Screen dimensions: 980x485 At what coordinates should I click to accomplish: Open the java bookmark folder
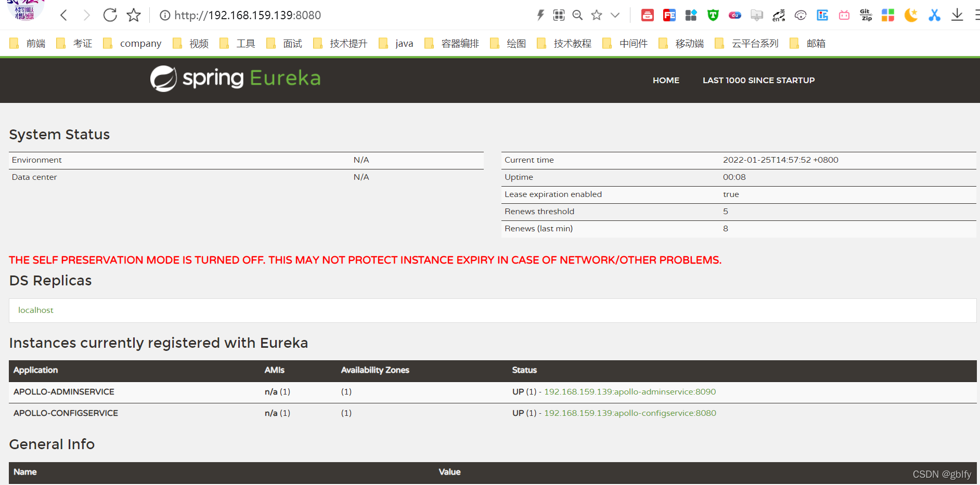396,44
